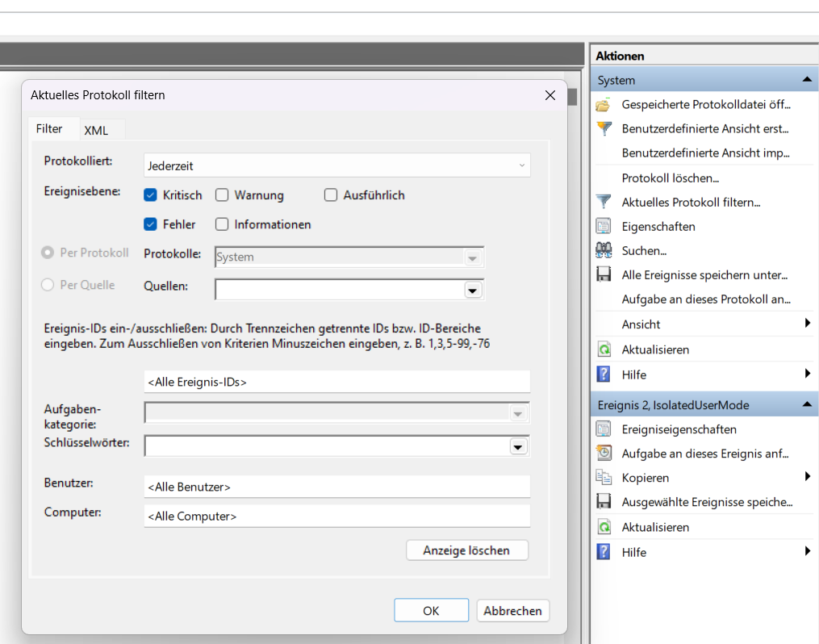This screenshot has height=644, width=819.
Task: Select the Per Quelle radio button
Action: (48, 285)
